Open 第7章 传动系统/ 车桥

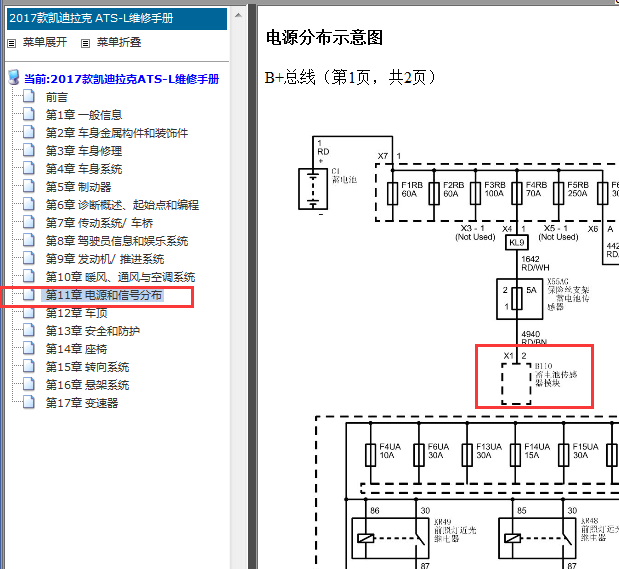[x=99, y=223]
